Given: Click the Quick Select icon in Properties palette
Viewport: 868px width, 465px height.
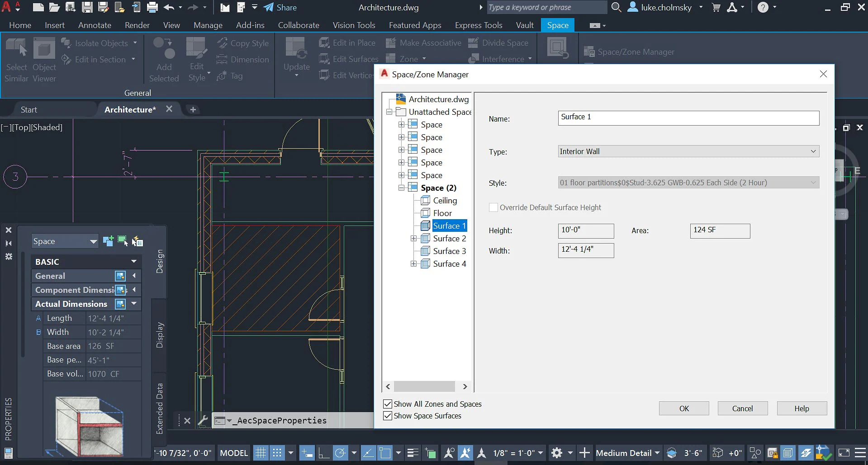Looking at the screenshot, I should pos(137,241).
